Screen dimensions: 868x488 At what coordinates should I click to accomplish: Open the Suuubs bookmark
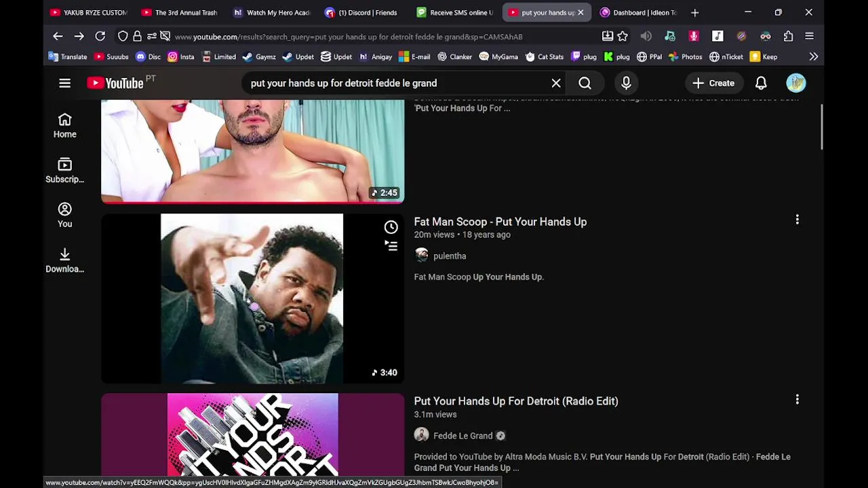pos(111,57)
